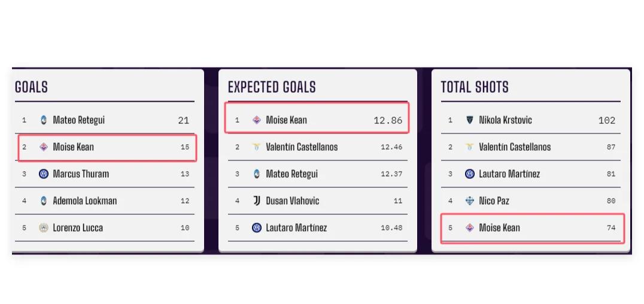The image size is (644, 304).
Task: Click the Udinese crest beside Lorenzo Lucca
Action: point(44,228)
